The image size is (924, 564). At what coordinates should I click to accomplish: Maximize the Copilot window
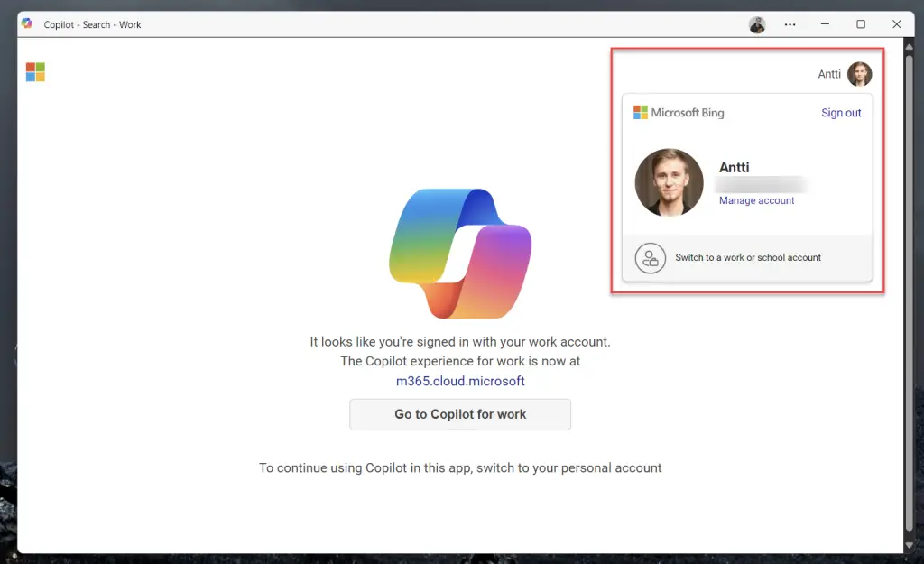[x=861, y=24]
